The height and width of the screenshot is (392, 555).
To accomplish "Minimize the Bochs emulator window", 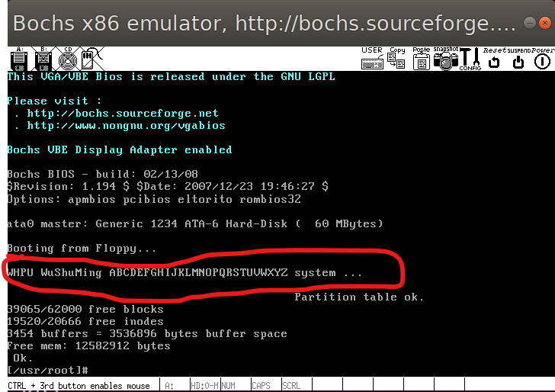I will tap(530, 24).
